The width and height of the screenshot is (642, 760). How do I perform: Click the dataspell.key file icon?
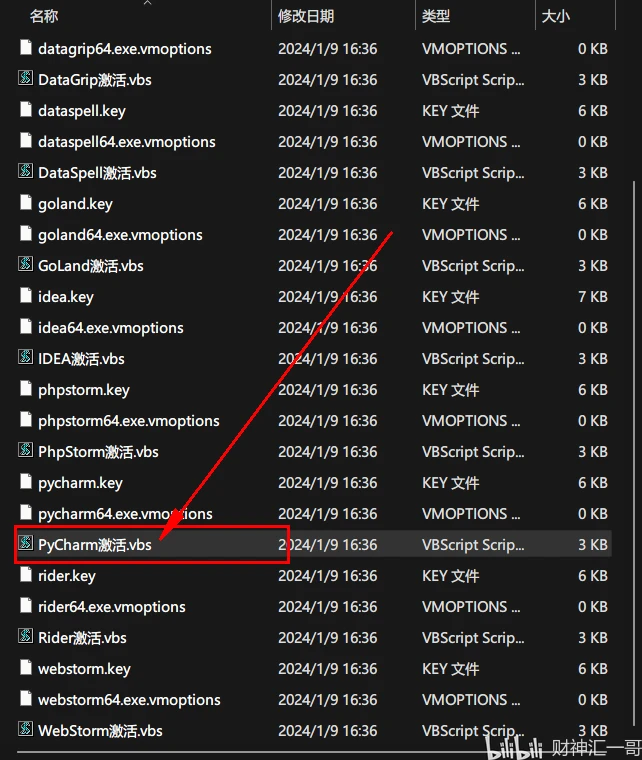26,110
